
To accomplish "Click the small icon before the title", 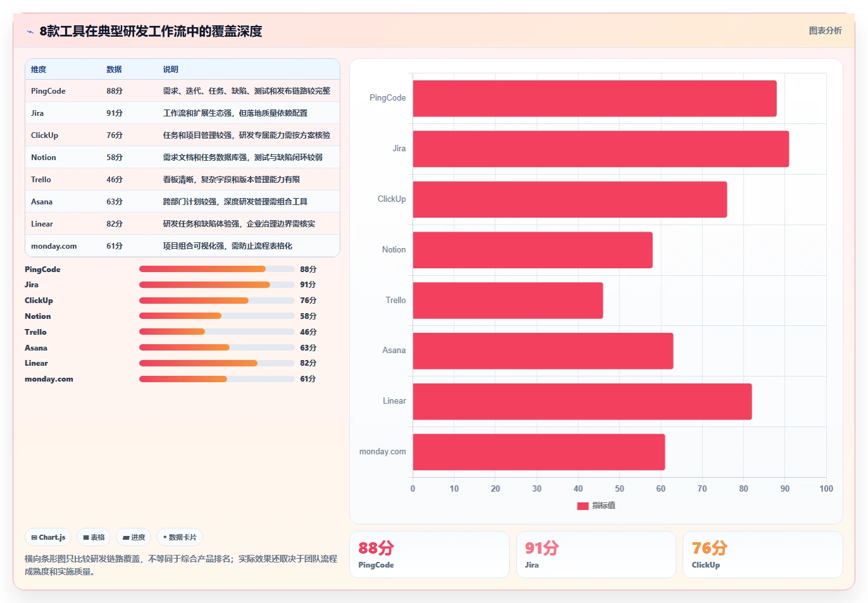I will pyautogui.click(x=30, y=32).
